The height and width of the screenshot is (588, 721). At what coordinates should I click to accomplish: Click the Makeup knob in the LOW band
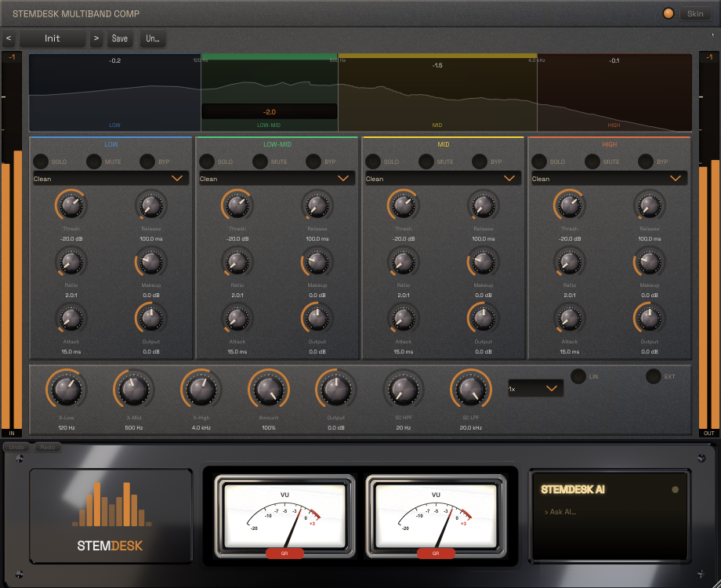coord(150,262)
